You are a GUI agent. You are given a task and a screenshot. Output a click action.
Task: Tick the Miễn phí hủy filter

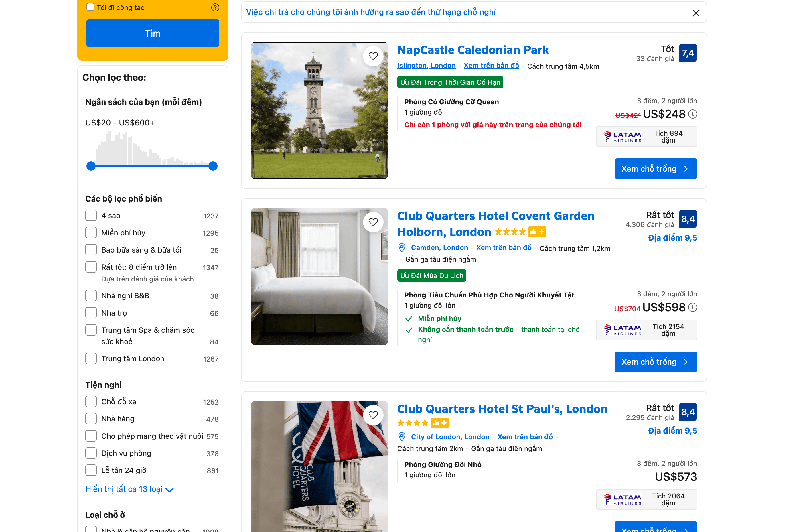pyautogui.click(x=91, y=233)
